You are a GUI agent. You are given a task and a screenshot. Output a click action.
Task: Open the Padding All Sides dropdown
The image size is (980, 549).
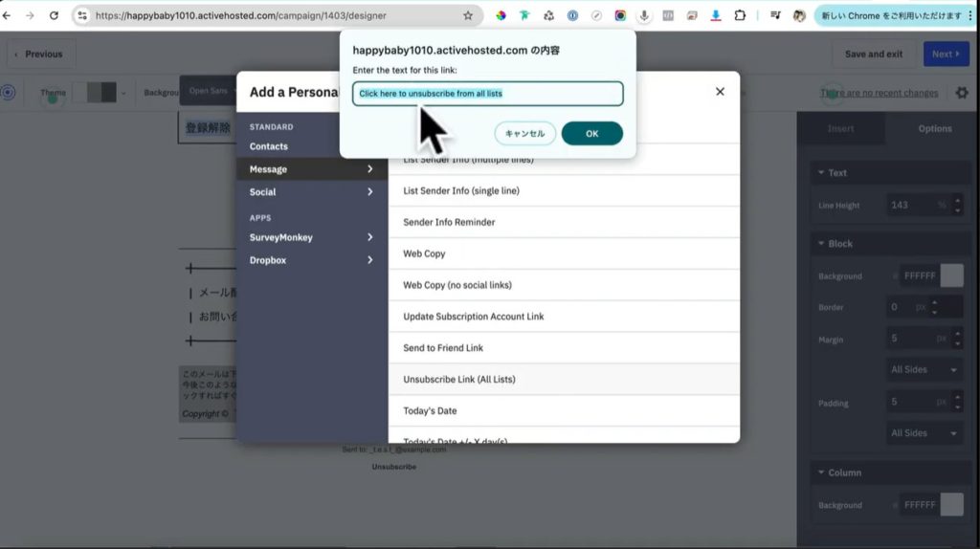coord(924,432)
